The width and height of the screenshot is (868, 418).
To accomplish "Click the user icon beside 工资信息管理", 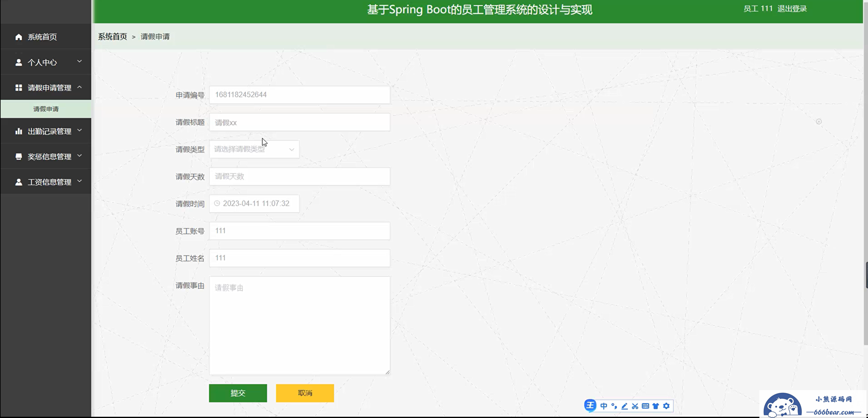I will (x=19, y=182).
